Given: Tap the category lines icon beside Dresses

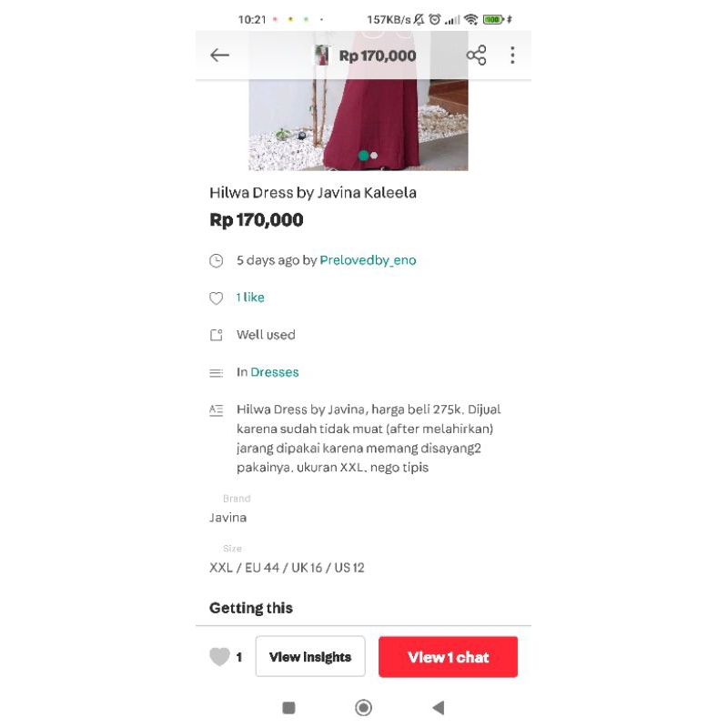Looking at the screenshot, I should click(x=217, y=373).
